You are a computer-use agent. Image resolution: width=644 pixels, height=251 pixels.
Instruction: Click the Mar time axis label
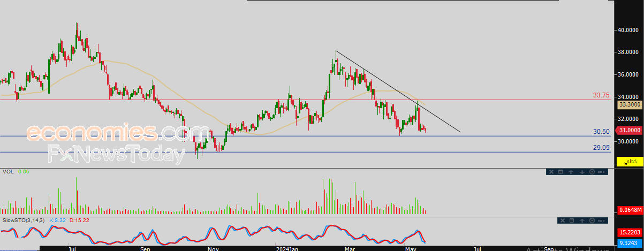[350, 248]
